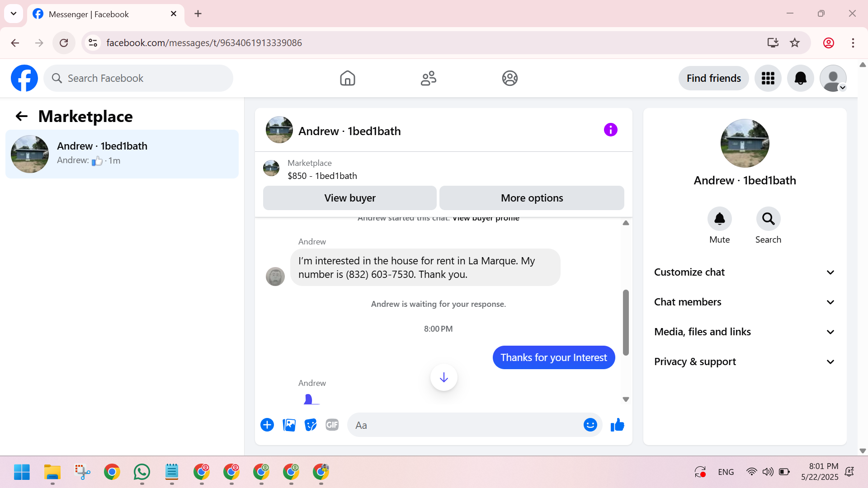Open the View buyer profile link
Image resolution: width=868 pixels, height=488 pixels.
[x=486, y=218]
